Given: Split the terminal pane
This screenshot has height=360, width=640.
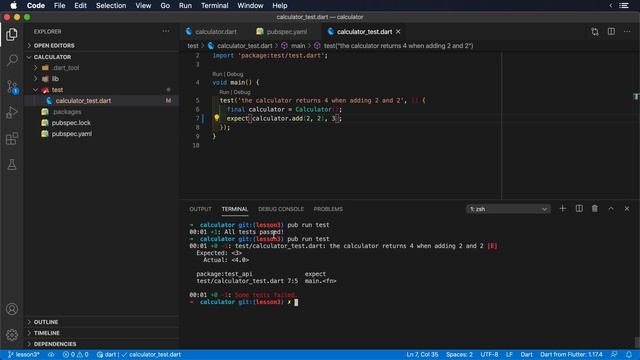Looking at the screenshot, I should (x=579, y=209).
